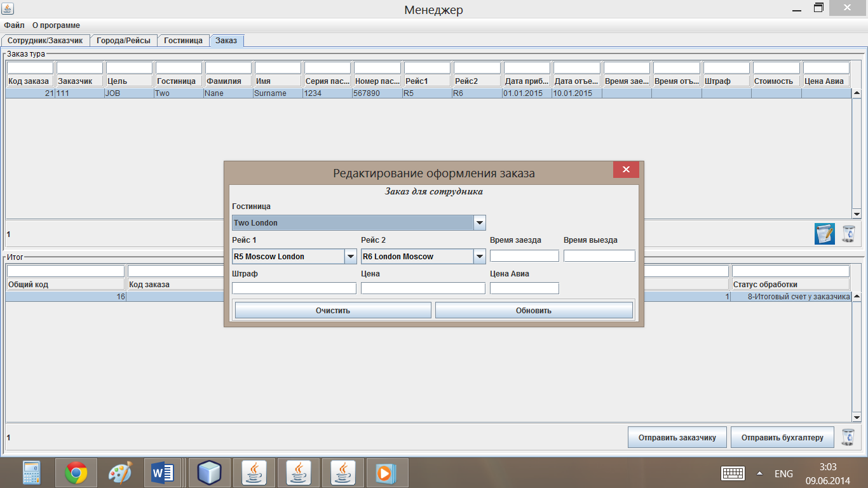Click the Java icon in the Менеджер title bar
The width and height of the screenshot is (868, 488).
pos(8,9)
